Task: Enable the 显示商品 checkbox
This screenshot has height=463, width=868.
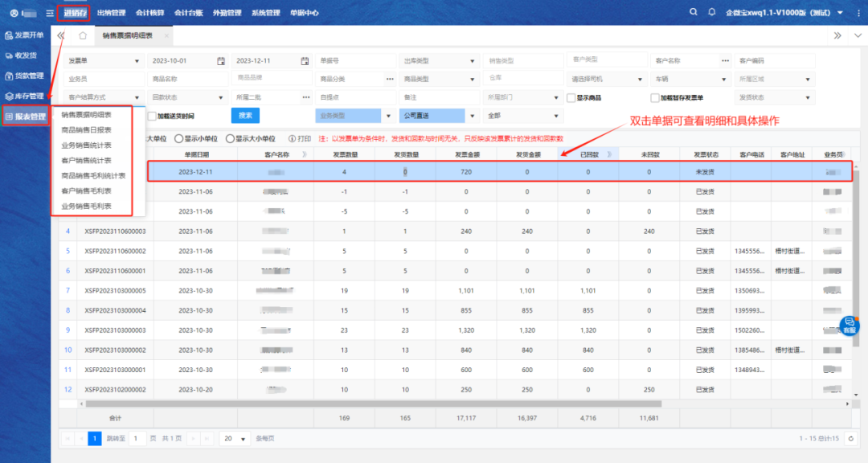Action: point(571,98)
